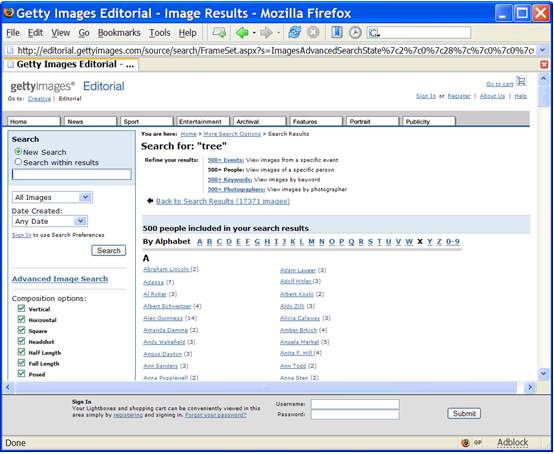Click the Submit button
Image resolution: width=554 pixels, height=454 pixels.
(x=464, y=413)
